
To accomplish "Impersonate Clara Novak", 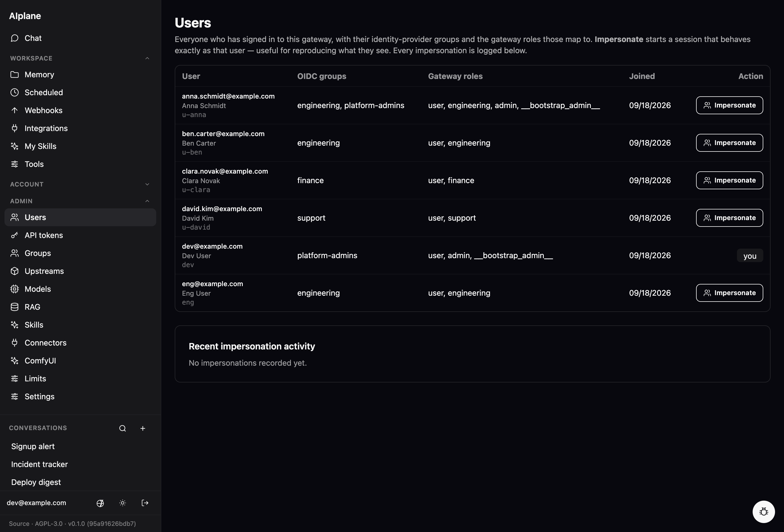I will (729, 180).
